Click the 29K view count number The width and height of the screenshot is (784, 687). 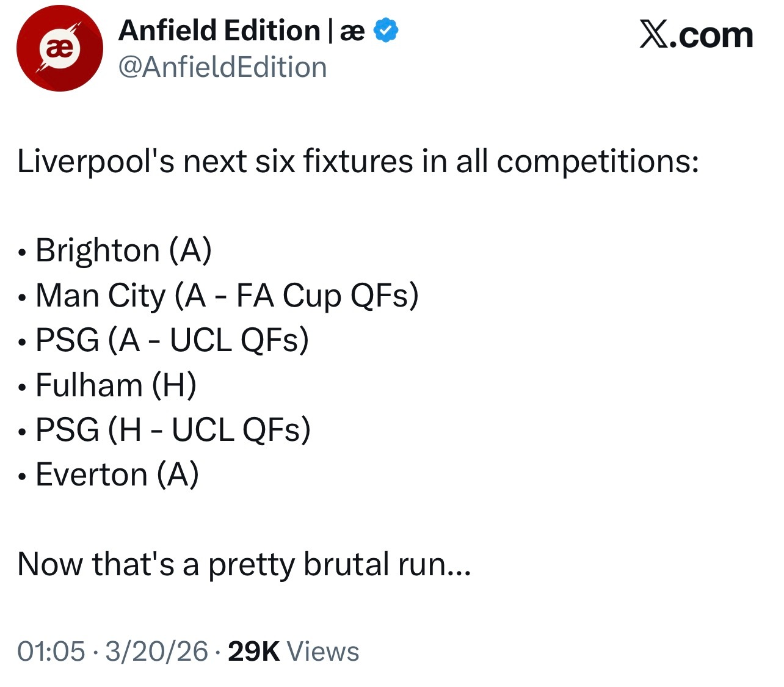(x=253, y=651)
